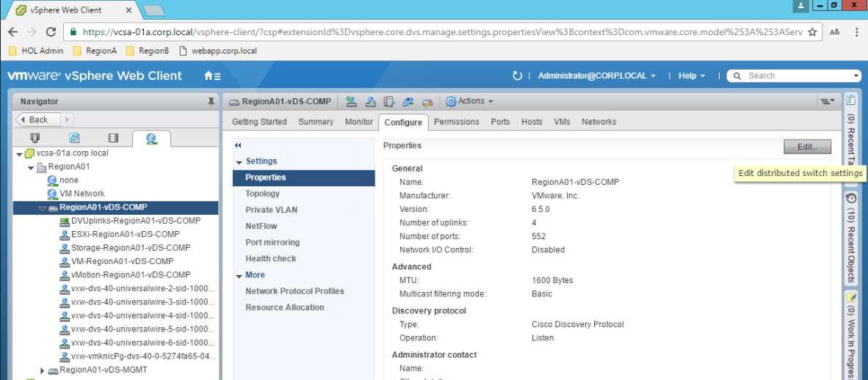Click the Migrate VMs to another network icon
This screenshot has width=868, height=380.
408,101
